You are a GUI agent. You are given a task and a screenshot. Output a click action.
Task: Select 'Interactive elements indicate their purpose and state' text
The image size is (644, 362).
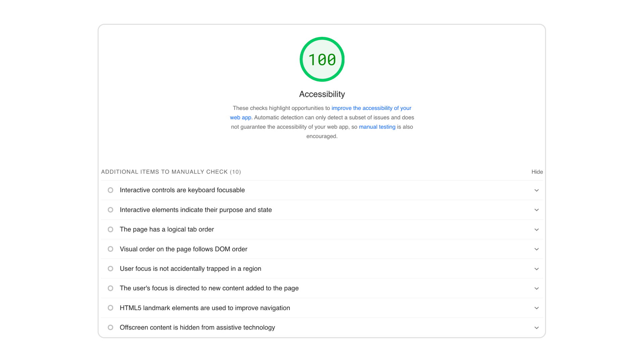tap(196, 210)
